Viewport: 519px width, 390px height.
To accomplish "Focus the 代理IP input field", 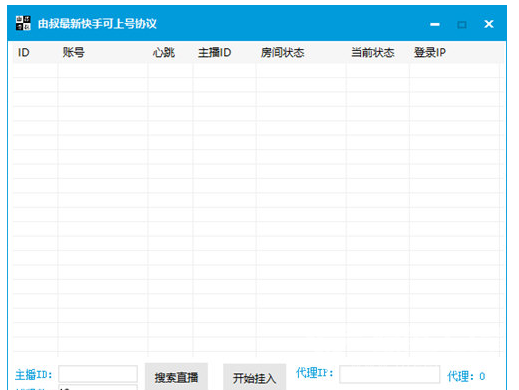I will point(389,374).
